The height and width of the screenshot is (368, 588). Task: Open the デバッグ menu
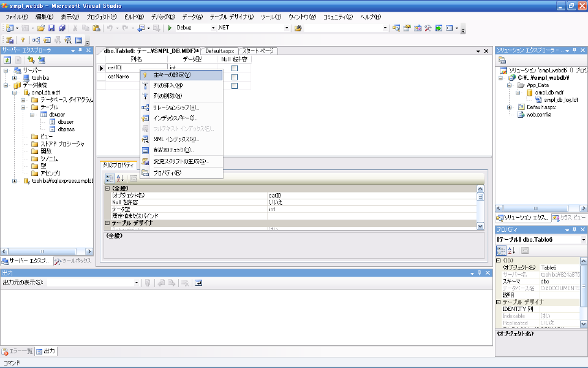(x=163, y=17)
